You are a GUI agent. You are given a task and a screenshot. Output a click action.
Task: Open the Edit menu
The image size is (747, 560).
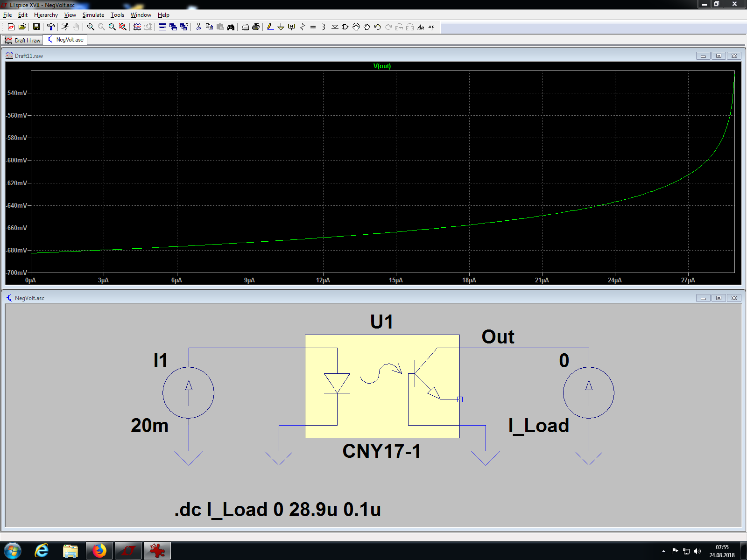pyautogui.click(x=23, y=15)
